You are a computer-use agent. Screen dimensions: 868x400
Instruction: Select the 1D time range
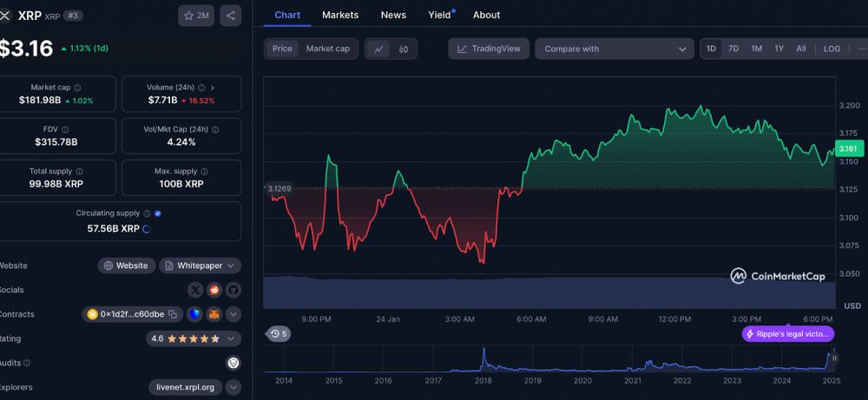(712, 49)
